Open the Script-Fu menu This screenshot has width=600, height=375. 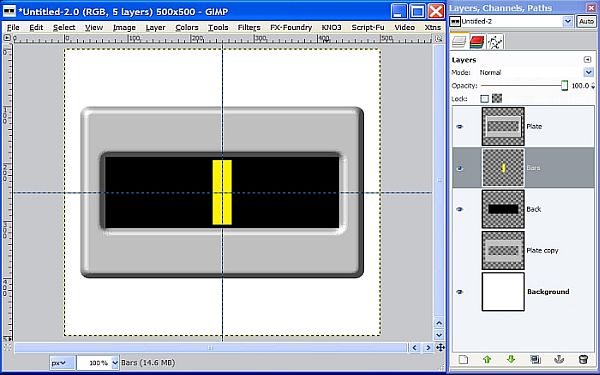pyautogui.click(x=368, y=28)
